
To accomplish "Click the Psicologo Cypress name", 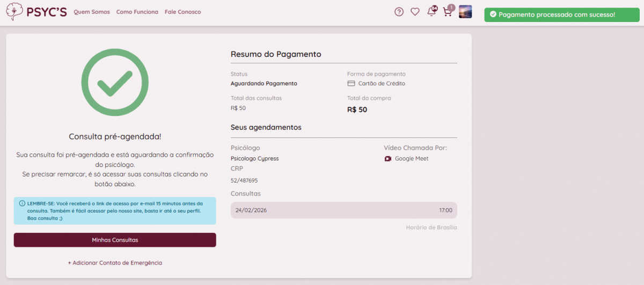I will (254, 159).
